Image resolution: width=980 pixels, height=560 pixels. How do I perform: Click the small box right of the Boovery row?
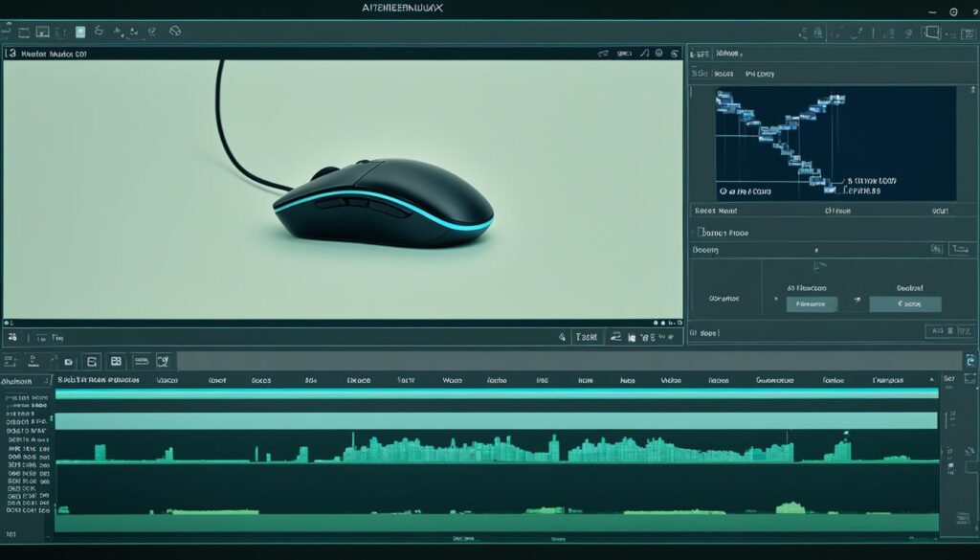[x=936, y=249]
